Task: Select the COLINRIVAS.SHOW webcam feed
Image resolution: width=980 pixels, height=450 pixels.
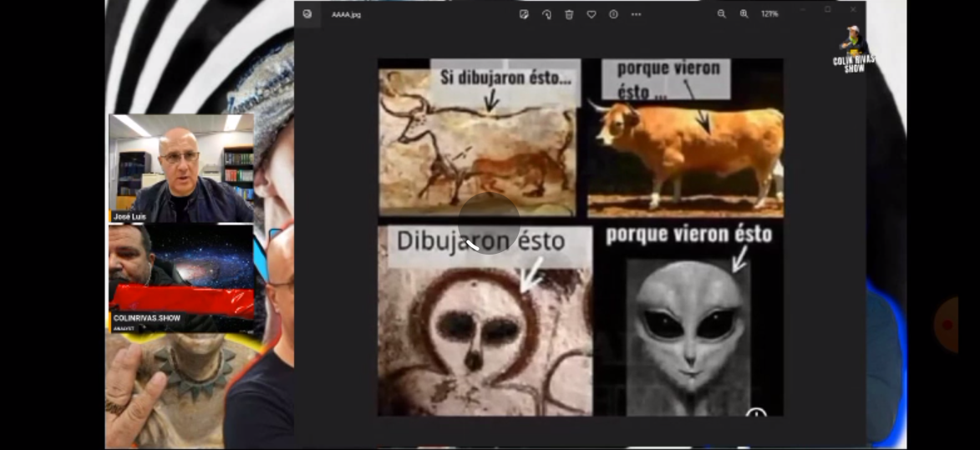Action: 181,278
